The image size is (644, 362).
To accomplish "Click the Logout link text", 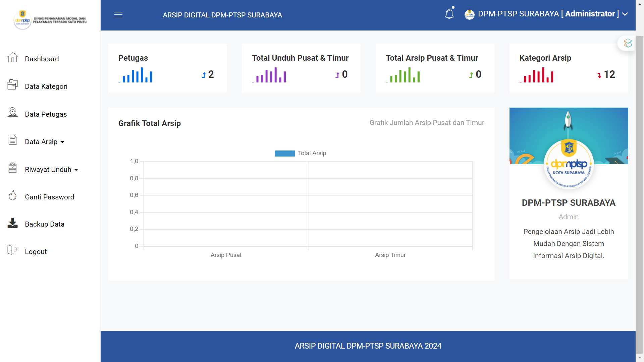I will click(36, 252).
